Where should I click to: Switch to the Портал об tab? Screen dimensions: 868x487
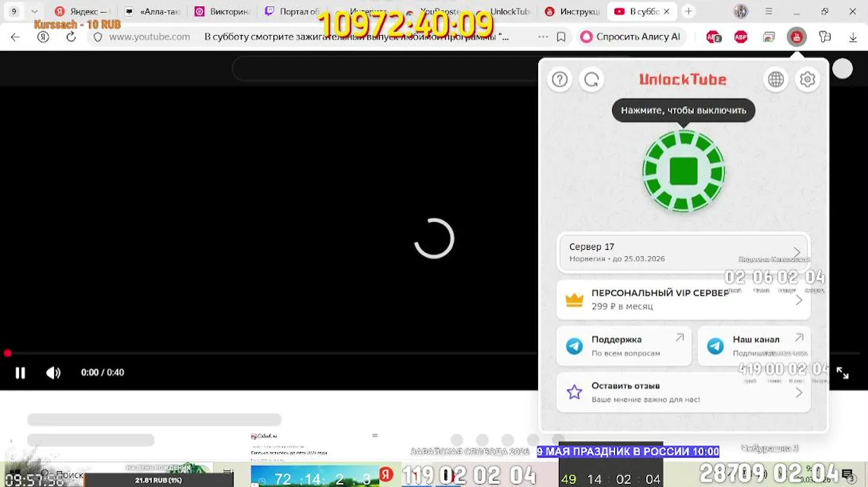(x=292, y=11)
